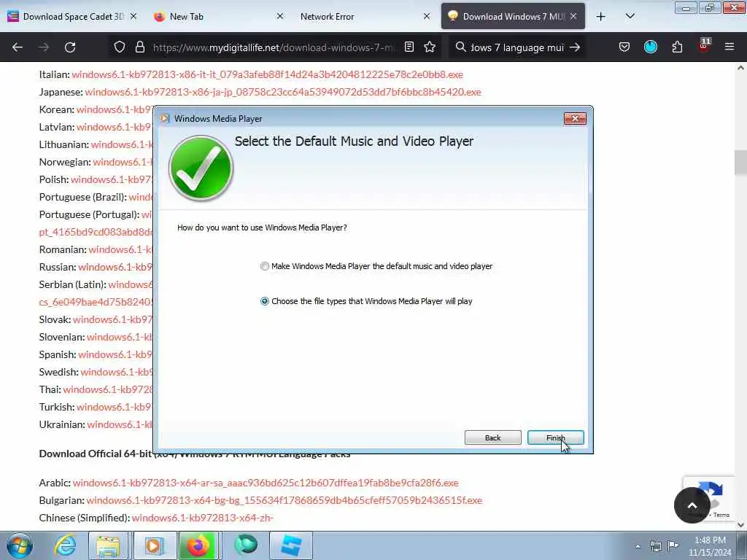Click the mydigitallife.net URL address field

(274, 47)
